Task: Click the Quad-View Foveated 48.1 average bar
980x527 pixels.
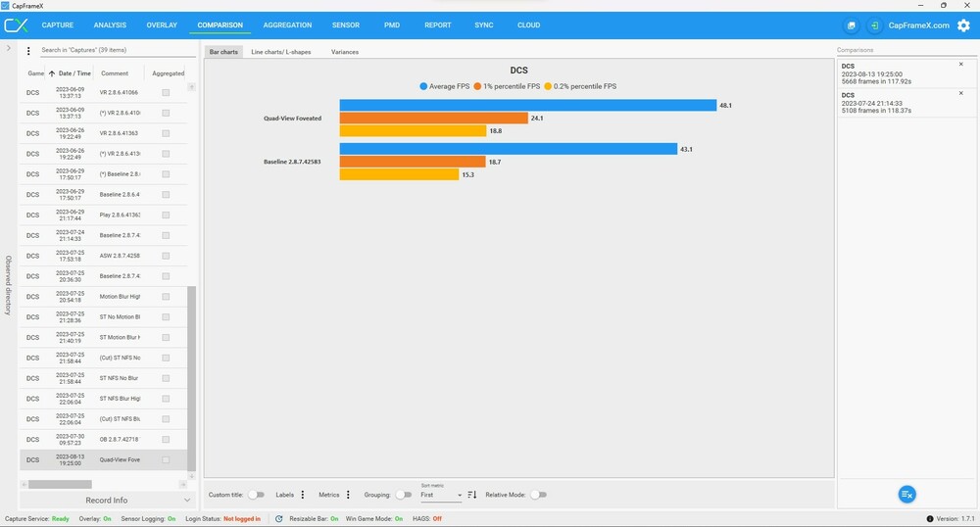Action: click(x=528, y=106)
